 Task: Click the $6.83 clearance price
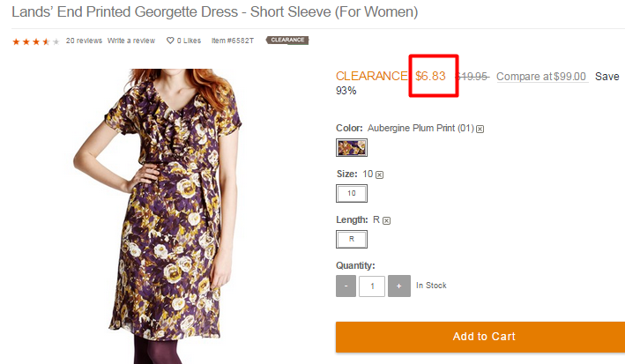tap(430, 76)
